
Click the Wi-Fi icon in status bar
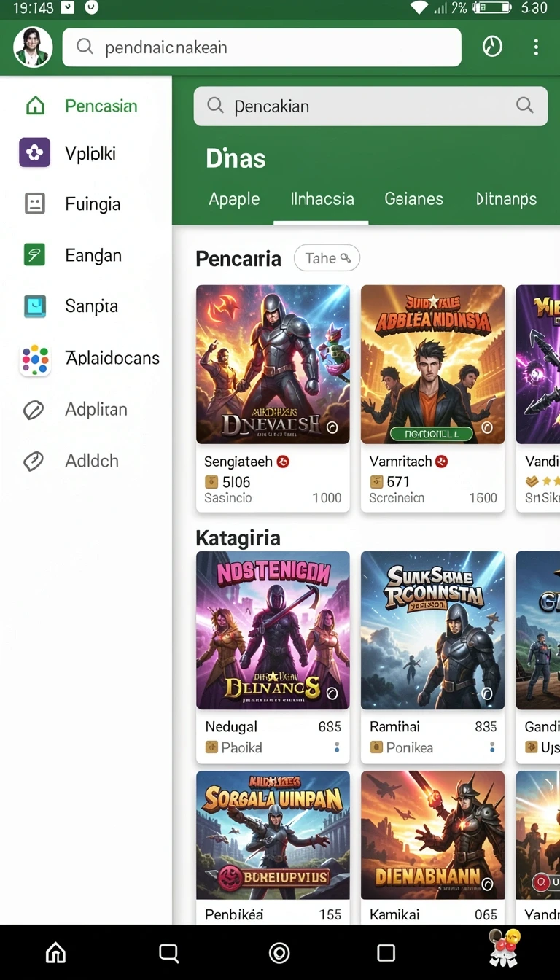click(x=420, y=8)
